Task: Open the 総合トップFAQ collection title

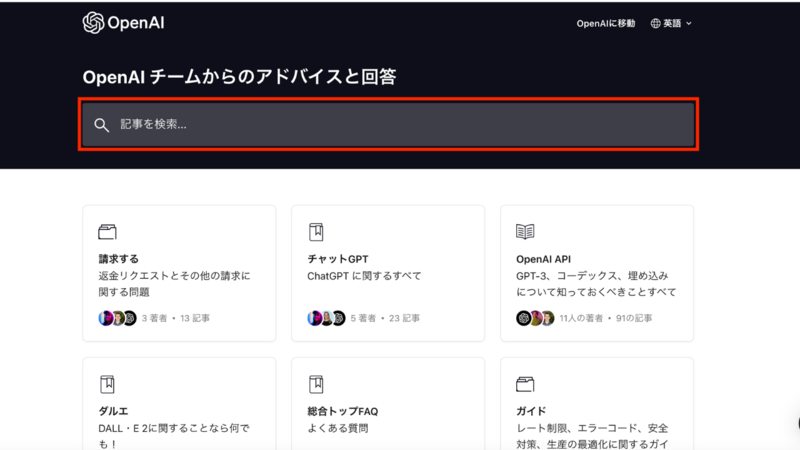Action: [343, 411]
